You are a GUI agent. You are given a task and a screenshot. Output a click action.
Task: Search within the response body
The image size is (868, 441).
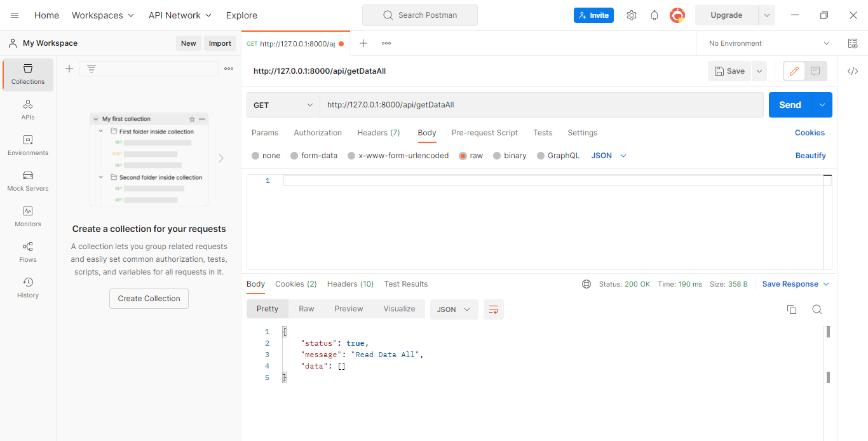(817, 309)
